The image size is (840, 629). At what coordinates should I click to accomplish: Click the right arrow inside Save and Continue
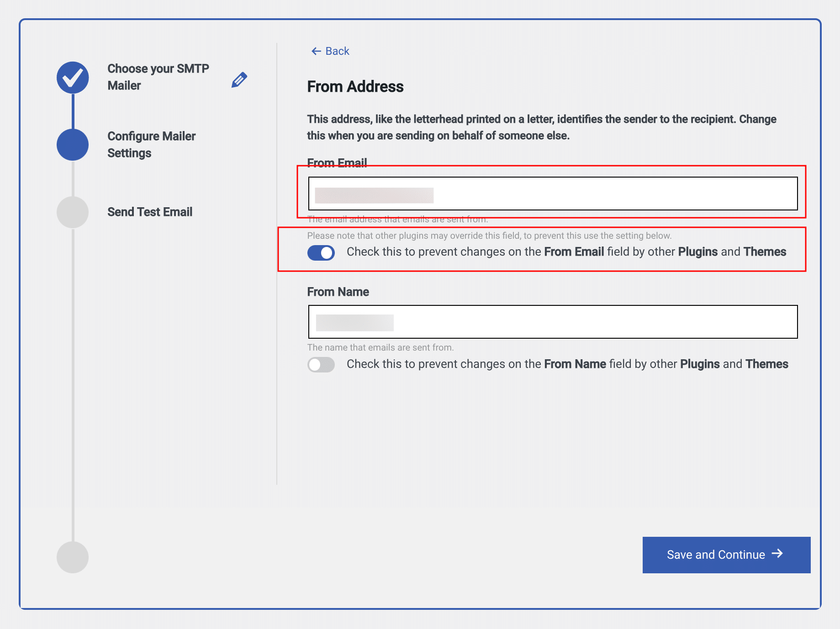[x=777, y=554]
